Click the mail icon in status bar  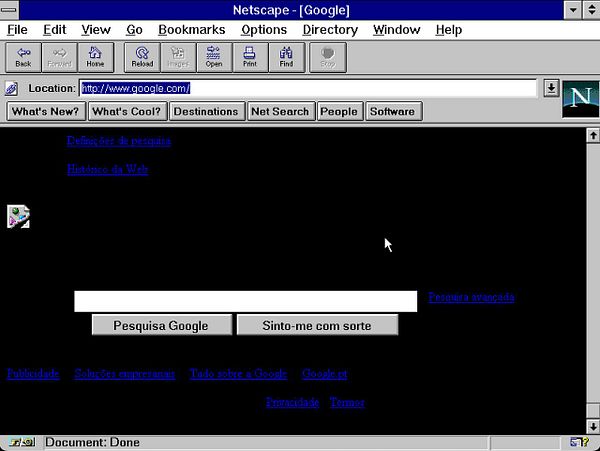click(579, 443)
